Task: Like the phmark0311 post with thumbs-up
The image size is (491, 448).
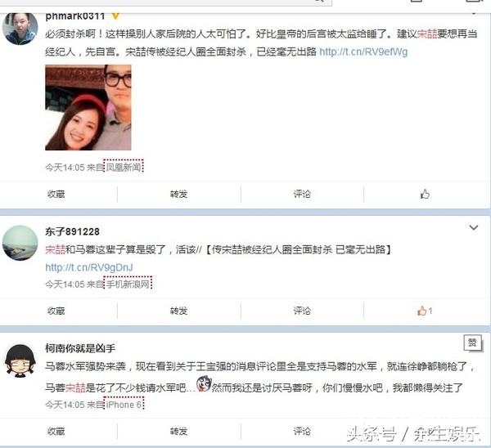Action: pos(425,195)
